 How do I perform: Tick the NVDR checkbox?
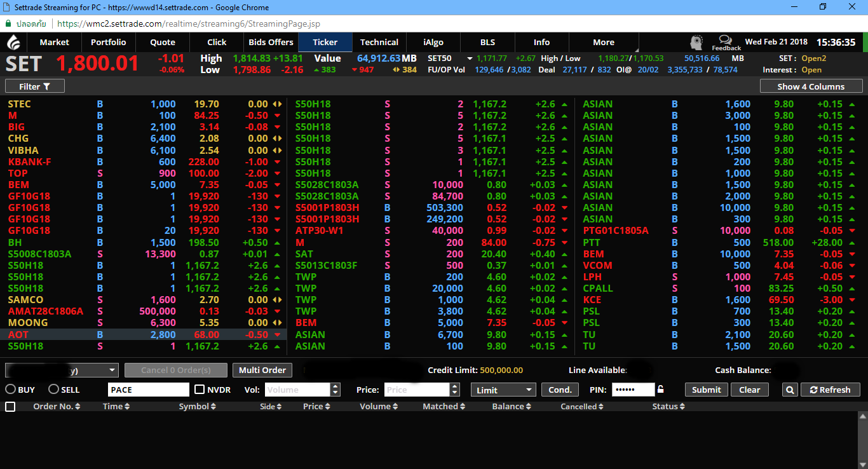click(200, 390)
